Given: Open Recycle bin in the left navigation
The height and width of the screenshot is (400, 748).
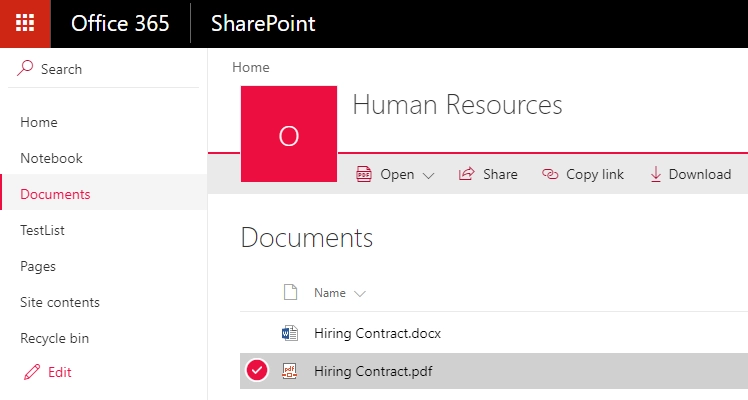Looking at the screenshot, I should point(54,338).
